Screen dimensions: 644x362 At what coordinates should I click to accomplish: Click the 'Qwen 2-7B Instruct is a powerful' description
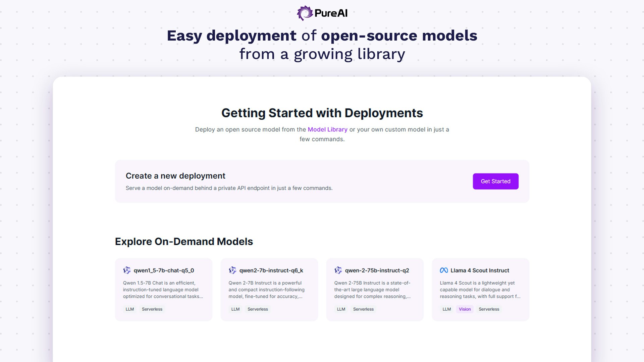[267, 290]
